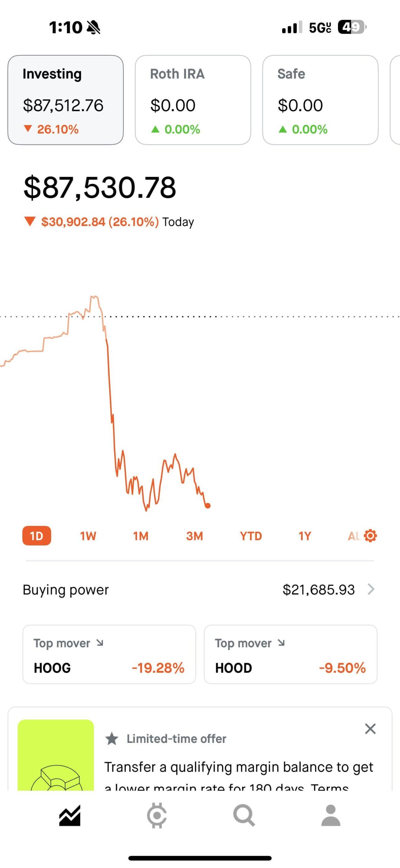
Task: Select the Investing account card
Action: (65, 100)
